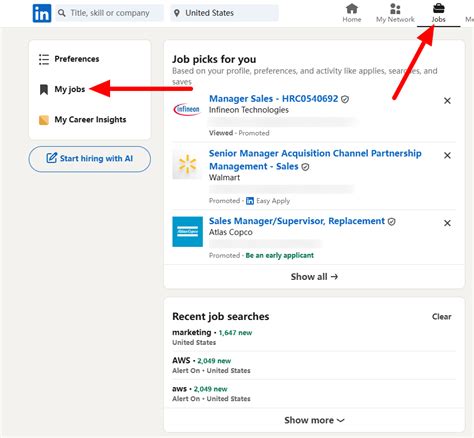Screen dimensions: 474x438
Task: Open the My Network icon
Action: coord(395,8)
